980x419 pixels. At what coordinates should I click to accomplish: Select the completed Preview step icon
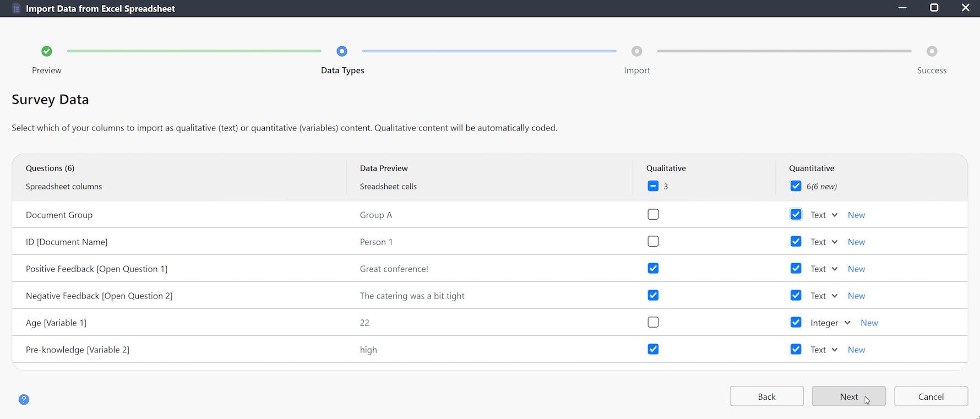(x=47, y=51)
